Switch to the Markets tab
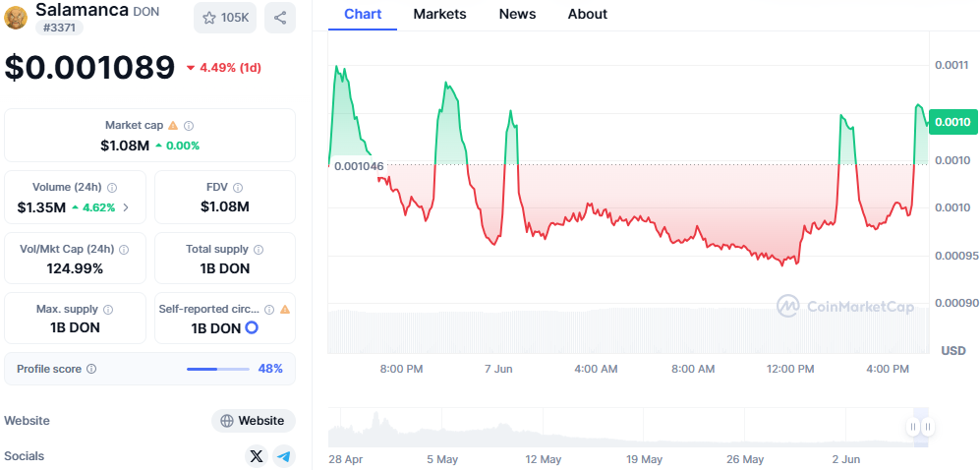980x470 pixels. (439, 14)
